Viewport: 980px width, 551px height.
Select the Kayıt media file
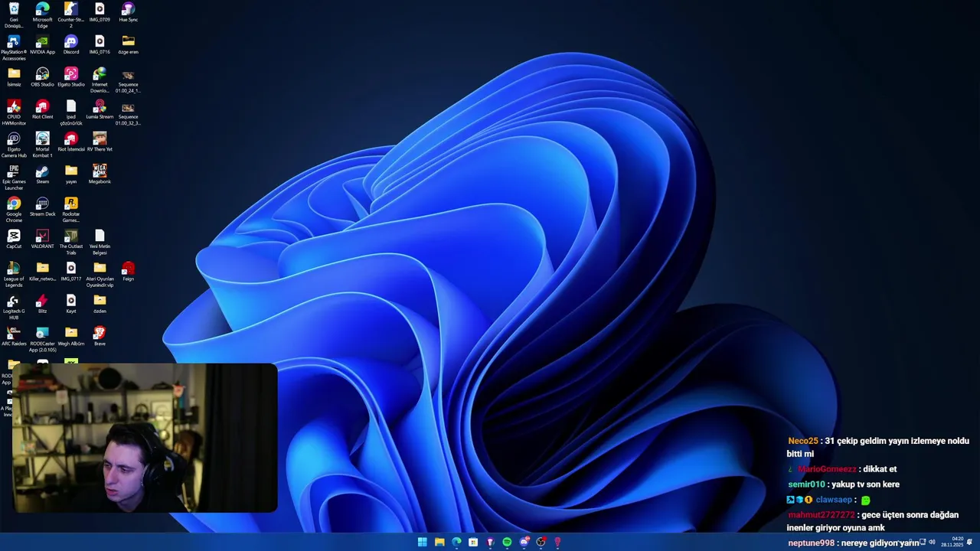click(x=71, y=304)
